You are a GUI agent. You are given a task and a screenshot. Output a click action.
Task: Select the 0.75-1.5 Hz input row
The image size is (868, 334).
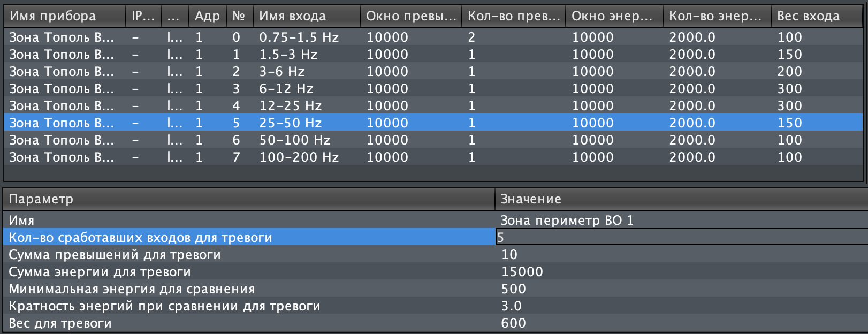[x=299, y=37]
